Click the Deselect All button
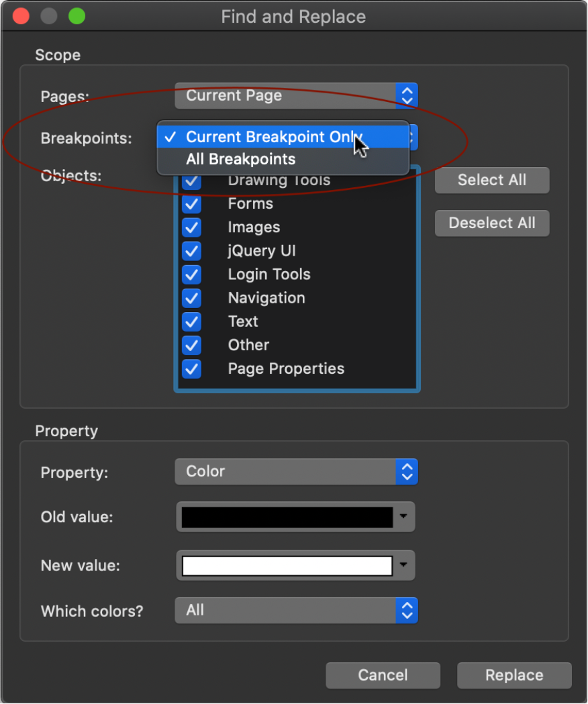This screenshot has height=704, width=588. [492, 223]
